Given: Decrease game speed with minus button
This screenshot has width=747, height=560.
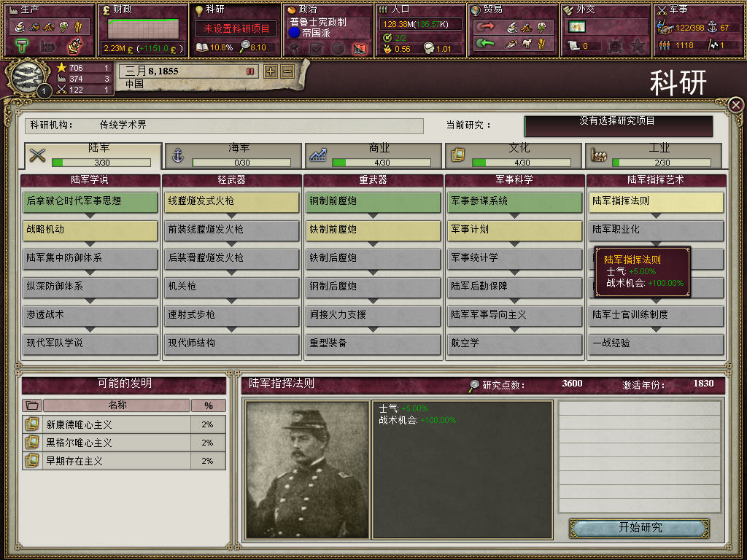Looking at the screenshot, I should (x=287, y=71).
